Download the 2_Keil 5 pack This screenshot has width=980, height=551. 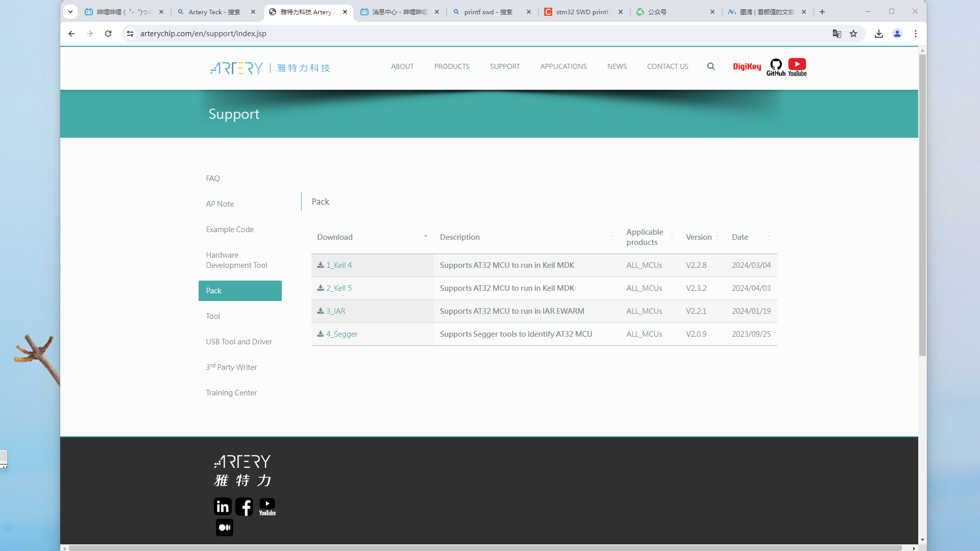pos(338,288)
